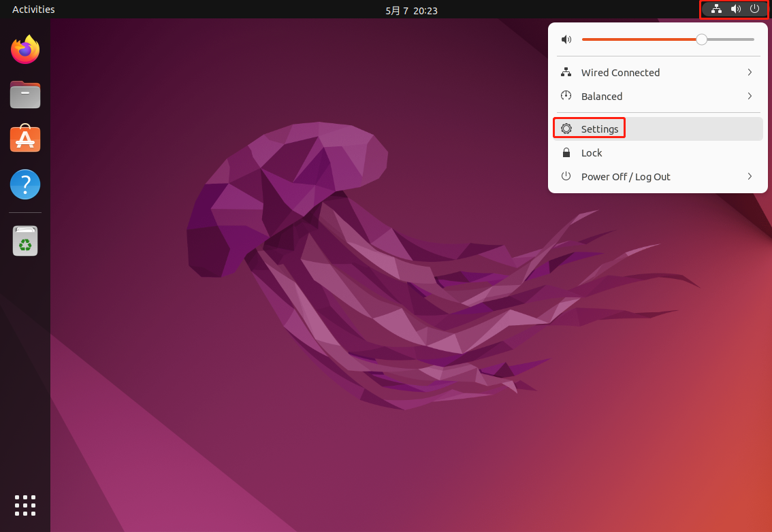Click the network icon in top bar

point(716,9)
